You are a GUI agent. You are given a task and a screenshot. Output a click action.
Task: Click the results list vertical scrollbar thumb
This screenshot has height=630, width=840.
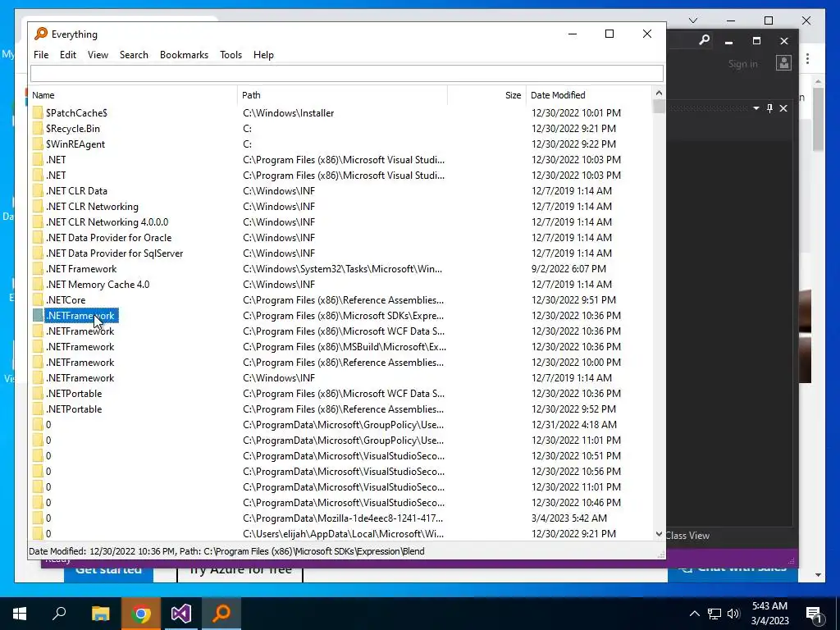click(659, 106)
